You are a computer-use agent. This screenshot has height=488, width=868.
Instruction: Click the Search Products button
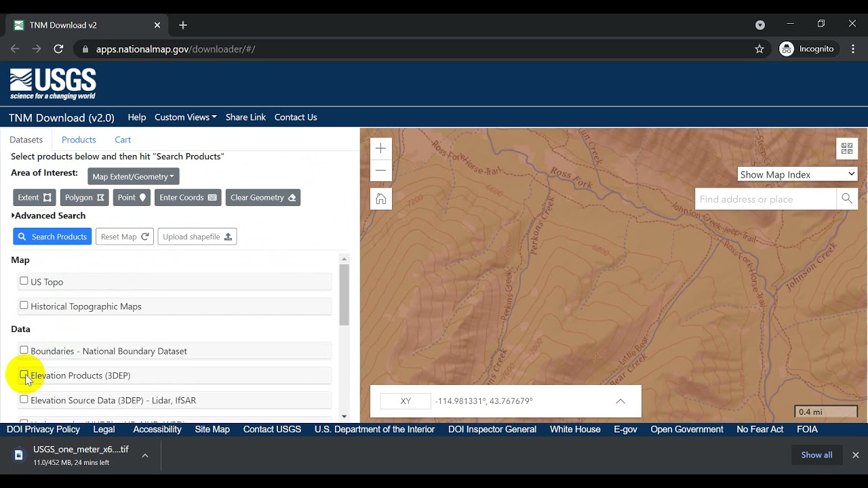(52, 237)
